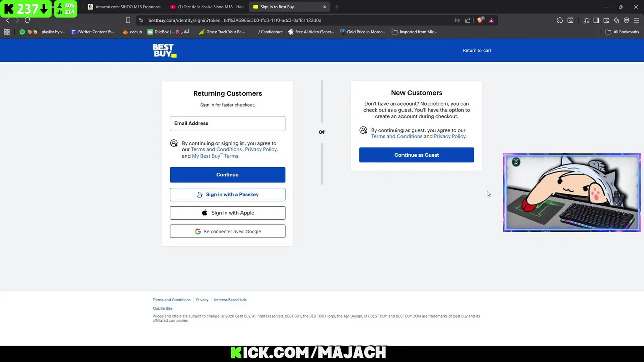The image size is (644, 362).
Task: Click the share icon in address bar
Action: 468,20
